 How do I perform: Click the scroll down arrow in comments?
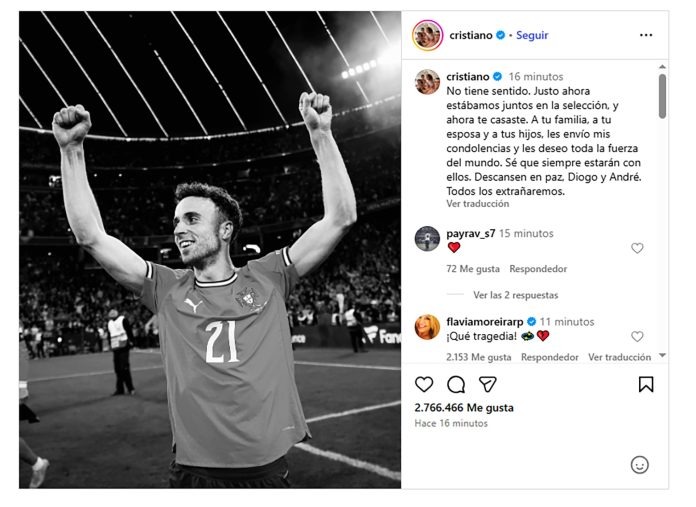click(662, 355)
